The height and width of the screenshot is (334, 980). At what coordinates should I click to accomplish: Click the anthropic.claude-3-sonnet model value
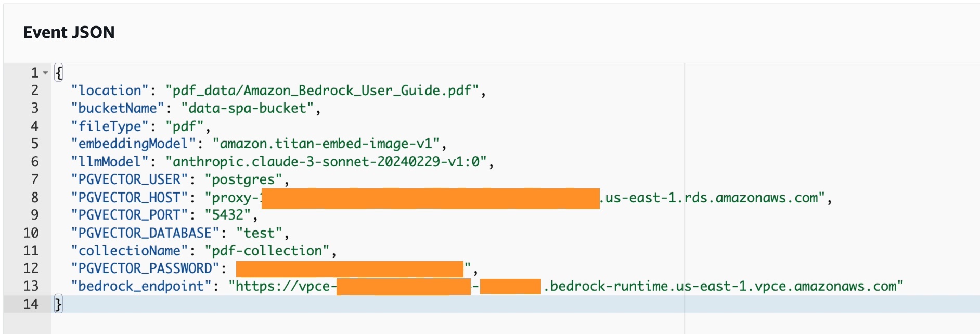pos(326,162)
